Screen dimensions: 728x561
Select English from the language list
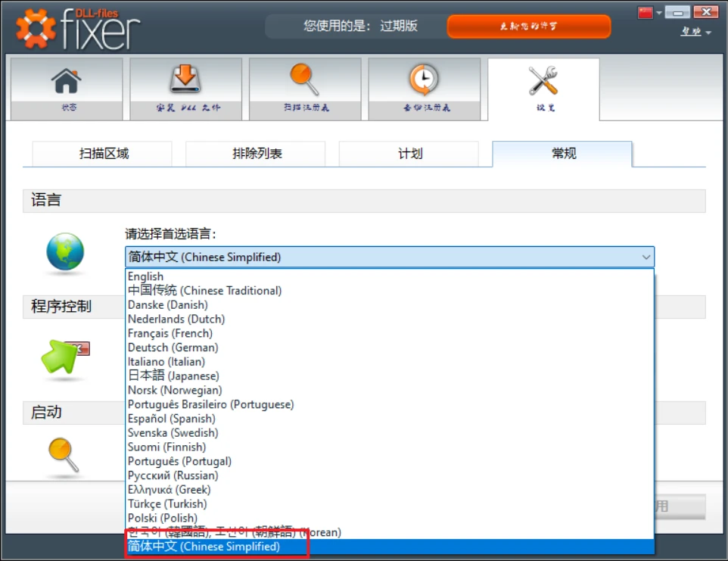(x=145, y=276)
